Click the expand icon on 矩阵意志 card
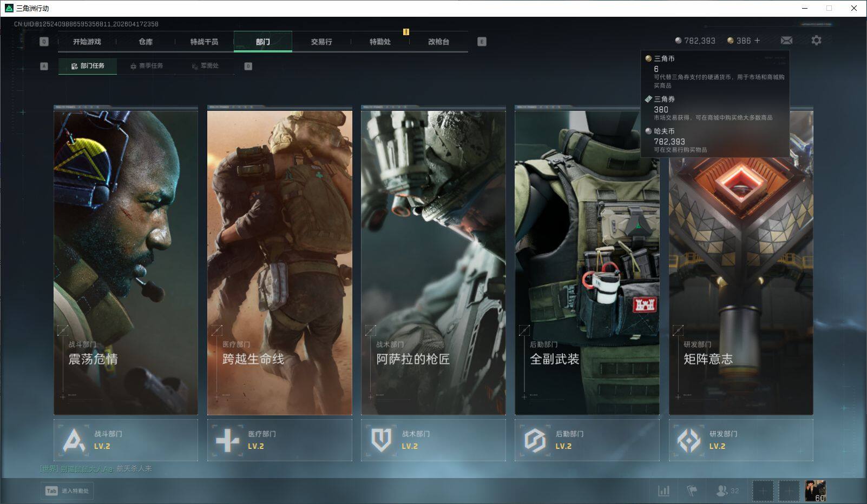This screenshot has width=867, height=504. [x=678, y=330]
